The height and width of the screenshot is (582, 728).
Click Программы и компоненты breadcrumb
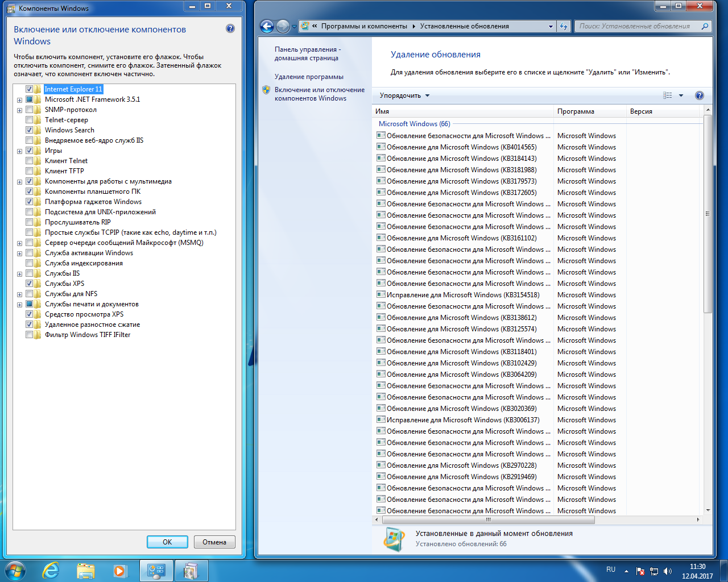(364, 26)
